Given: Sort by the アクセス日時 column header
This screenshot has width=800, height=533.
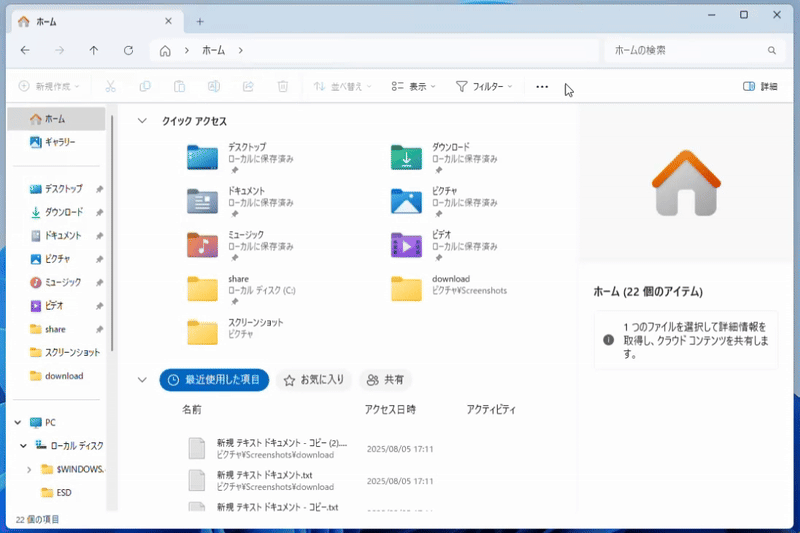Looking at the screenshot, I should [390, 410].
